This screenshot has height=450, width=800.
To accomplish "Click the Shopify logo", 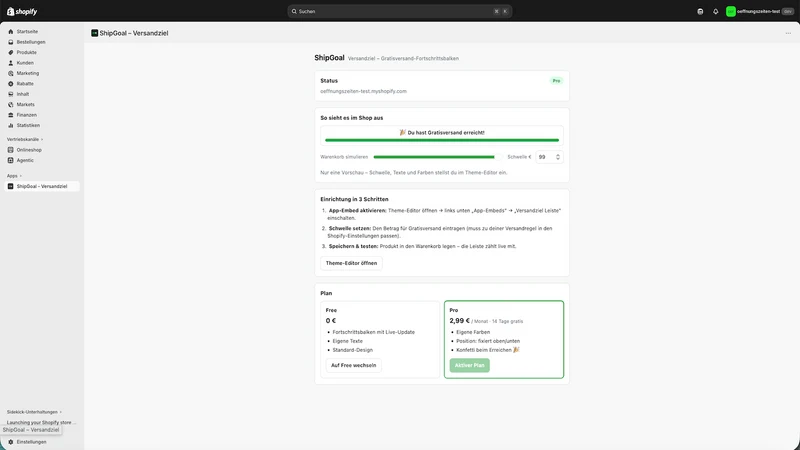I will [x=22, y=11].
